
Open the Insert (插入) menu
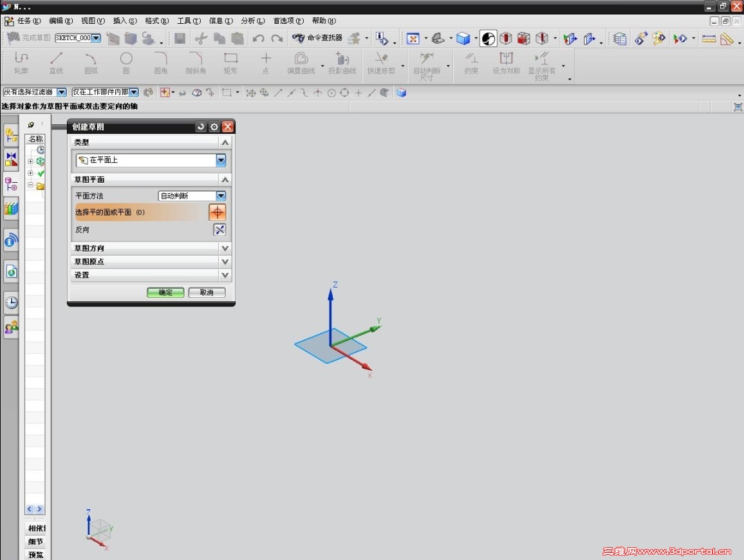click(125, 21)
